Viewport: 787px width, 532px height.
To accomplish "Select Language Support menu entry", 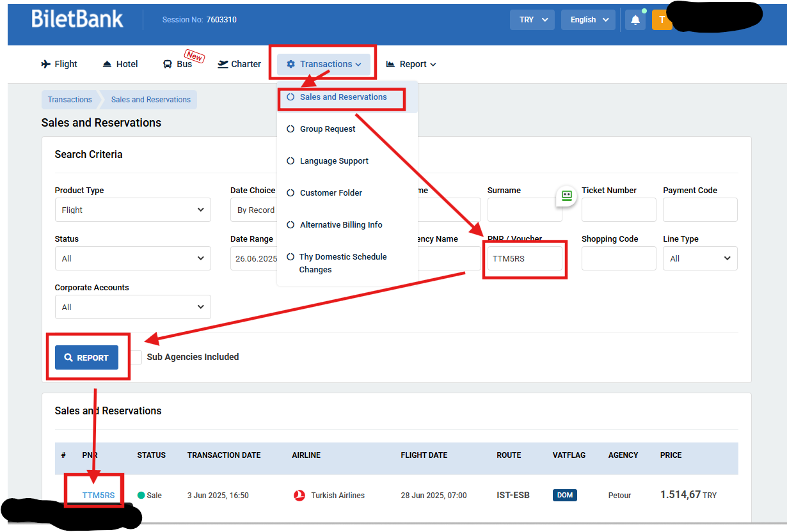I will point(334,161).
